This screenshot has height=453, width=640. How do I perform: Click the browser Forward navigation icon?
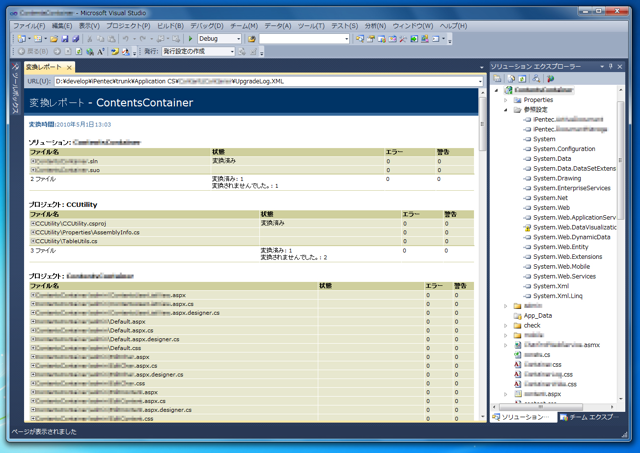[57, 51]
